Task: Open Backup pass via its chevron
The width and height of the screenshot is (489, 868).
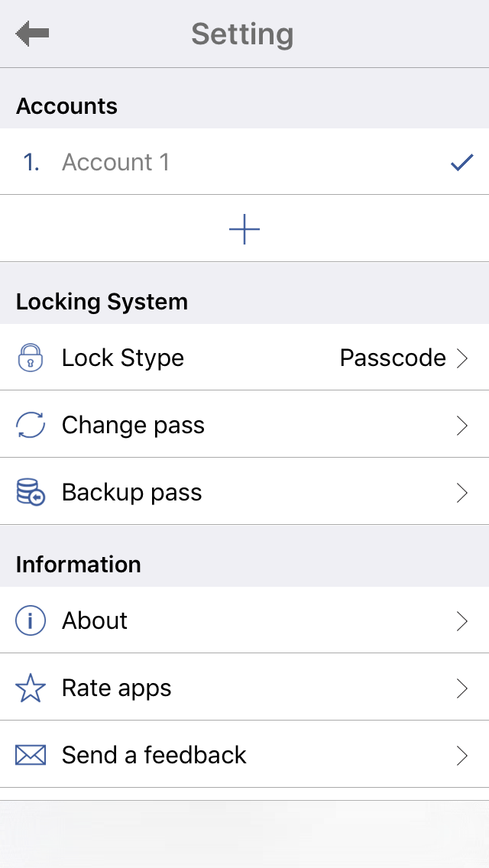Action: [461, 493]
